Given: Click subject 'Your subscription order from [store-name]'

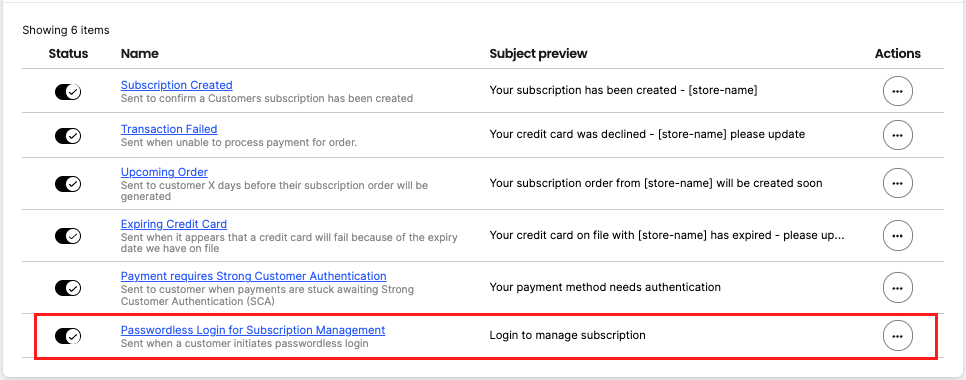Looking at the screenshot, I should click(656, 183).
